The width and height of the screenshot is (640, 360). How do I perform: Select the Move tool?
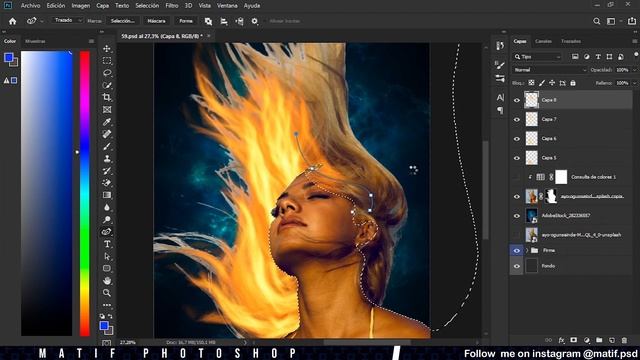pyautogui.click(x=107, y=49)
